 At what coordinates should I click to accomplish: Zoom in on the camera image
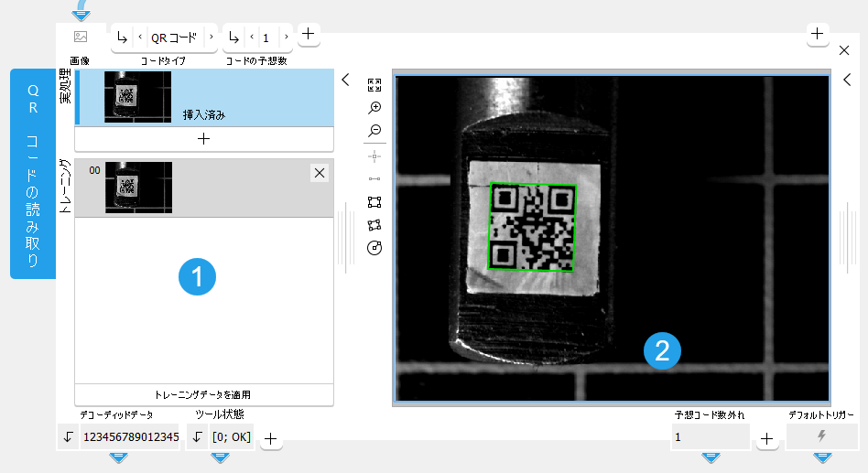coord(374,108)
